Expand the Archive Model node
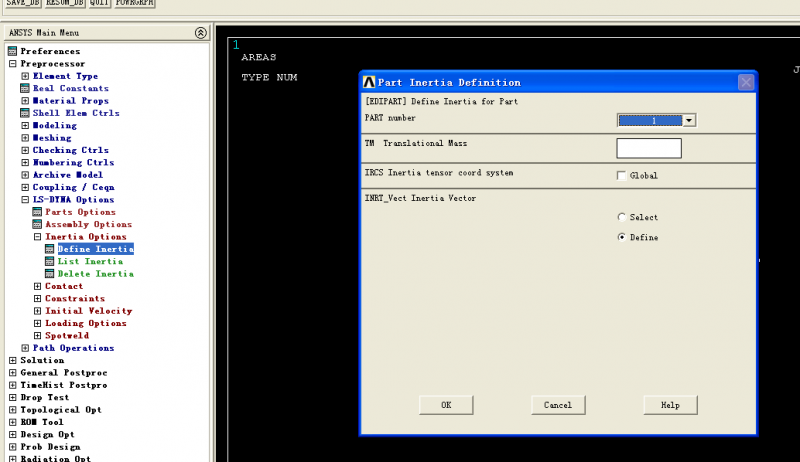Viewport: 800px width, 462px height. [x=25, y=175]
